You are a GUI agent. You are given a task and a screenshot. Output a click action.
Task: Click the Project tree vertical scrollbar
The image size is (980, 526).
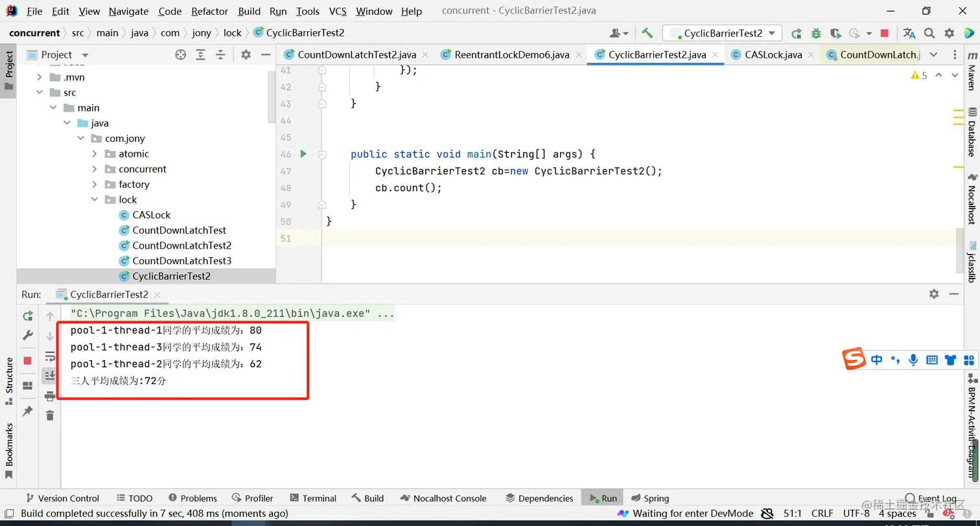tap(272, 97)
